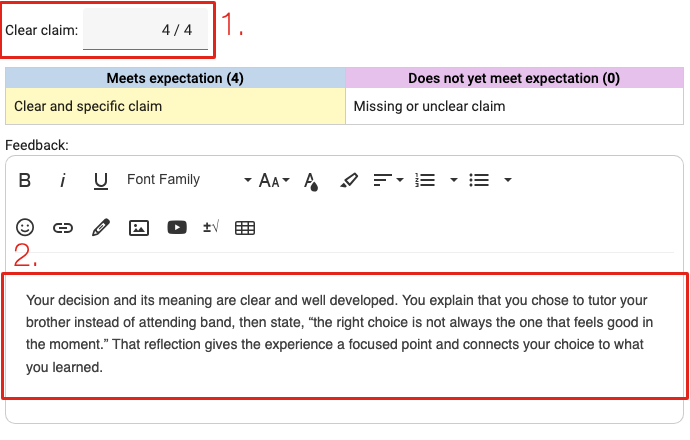Screen dimensions: 690x440
Task: Insert an emoji
Action: [25, 227]
